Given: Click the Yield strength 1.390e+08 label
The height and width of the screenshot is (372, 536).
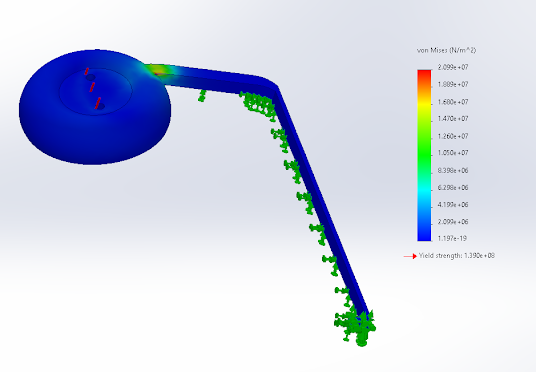Looking at the screenshot, I should tap(457, 256).
